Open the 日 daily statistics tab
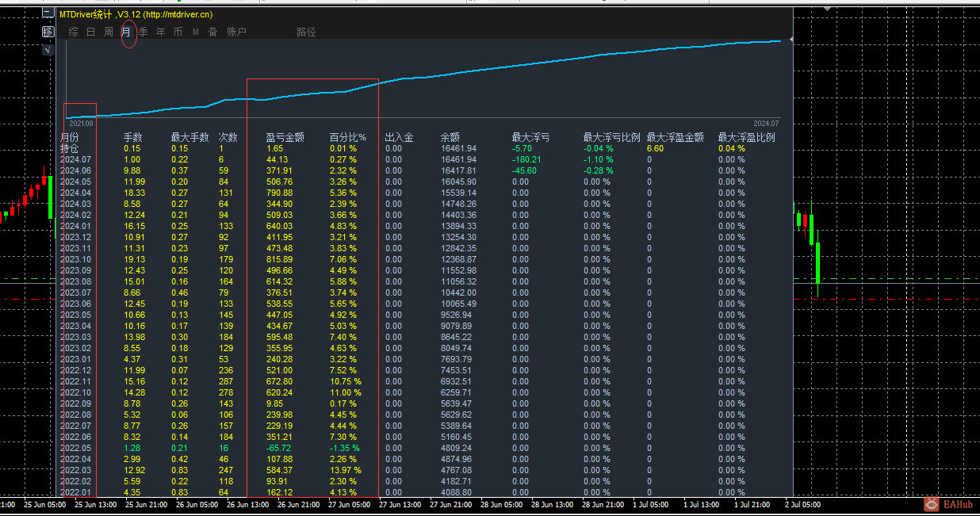The image size is (980, 516). [x=90, y=32]
